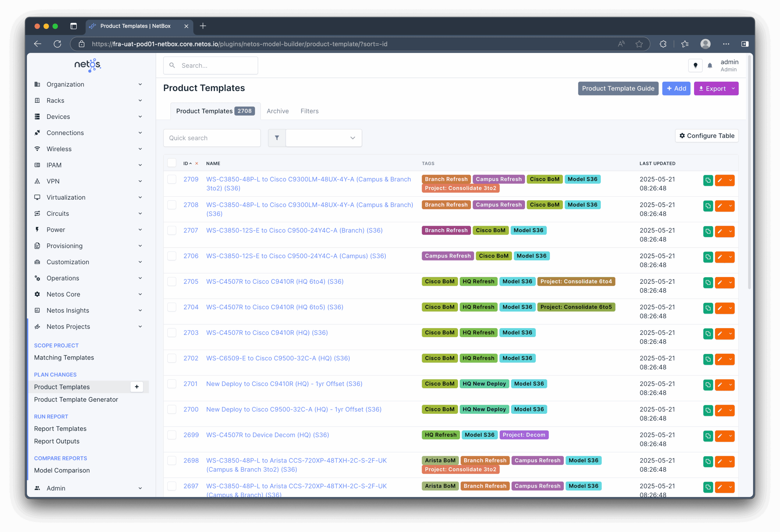Select the Product Templates 2708 tab
Viewport: 780px width, 532px height.
[215, 111]
